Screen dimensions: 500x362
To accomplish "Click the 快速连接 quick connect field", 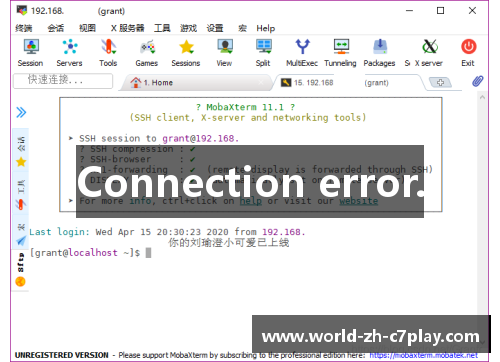I will pos(63,80).
